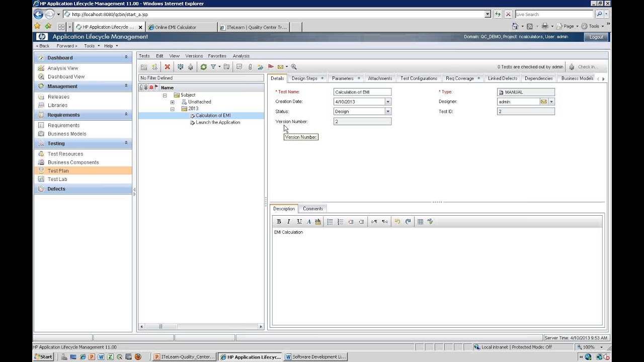Collapse the 2013 folder node

(x=172, y=109)
